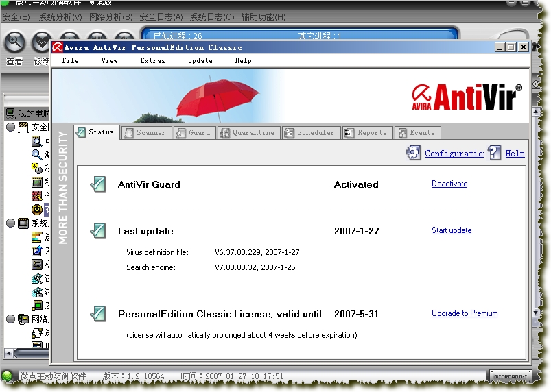Select the firewall brick-wall icon in tree
551x392 pixels.
tap(37, 195)
